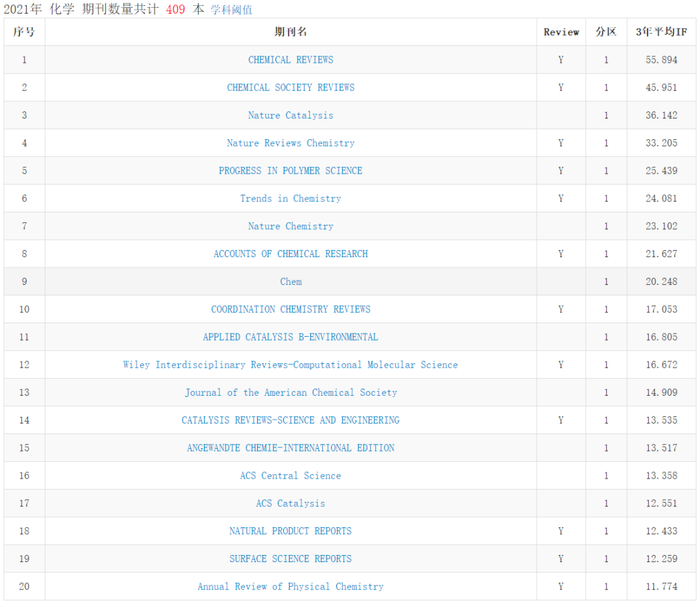Click the serial number 20 cell

pos(24,586)
